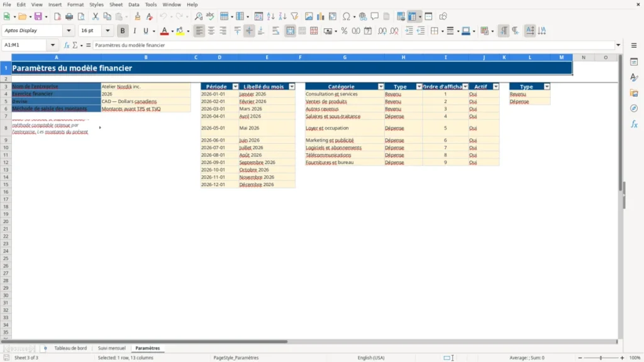644x362 pixels.
Task: Open the Période column filter dropdown
Action: click(x=235, y=87)
